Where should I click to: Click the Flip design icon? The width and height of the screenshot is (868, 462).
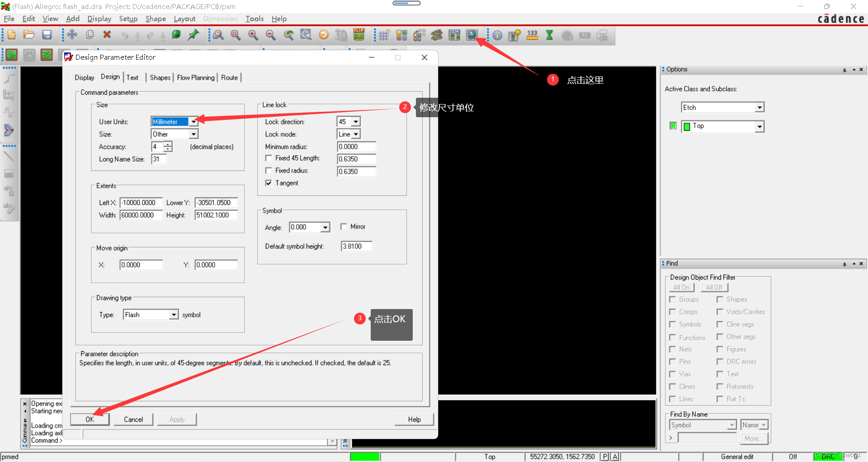359,35
